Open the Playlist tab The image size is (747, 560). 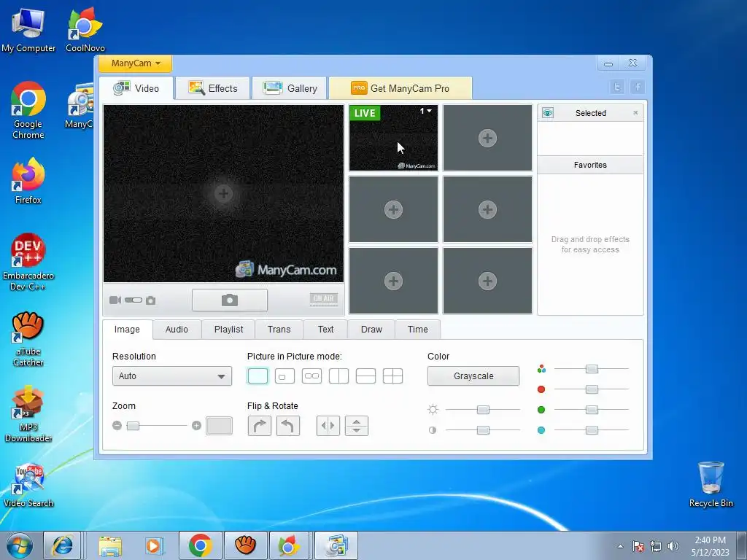[x=228, y=330]
